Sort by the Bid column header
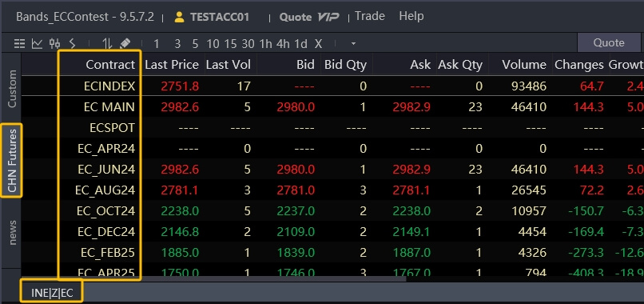 click(304, 65)
